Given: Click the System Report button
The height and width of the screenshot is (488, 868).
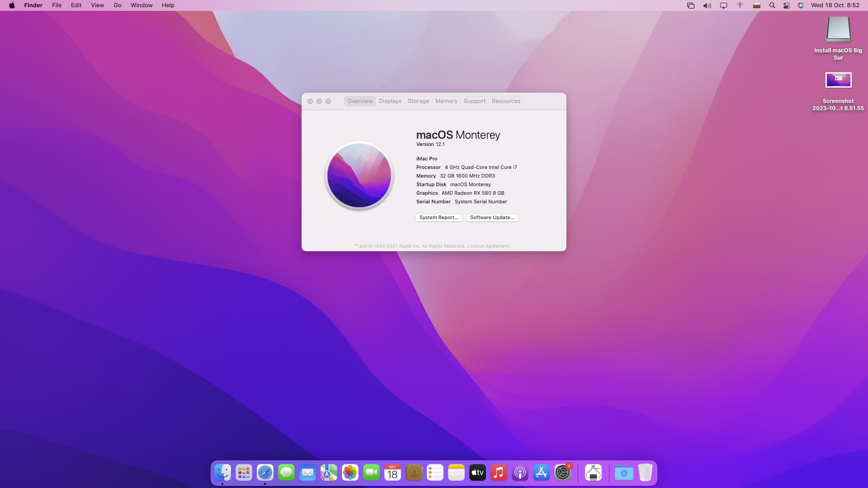Looking at the screenshot, I should point(439,218).
